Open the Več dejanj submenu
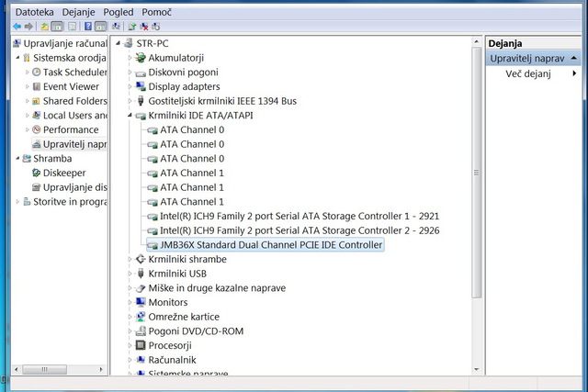The image size is (588, 392). tap(528, 73)
